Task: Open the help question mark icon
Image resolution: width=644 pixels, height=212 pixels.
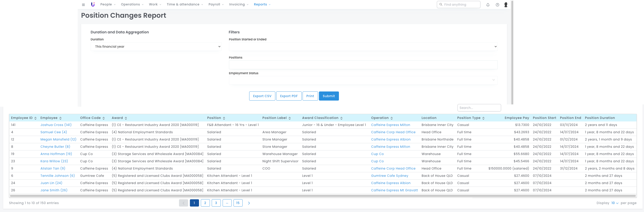Action: tap(497, 5)
